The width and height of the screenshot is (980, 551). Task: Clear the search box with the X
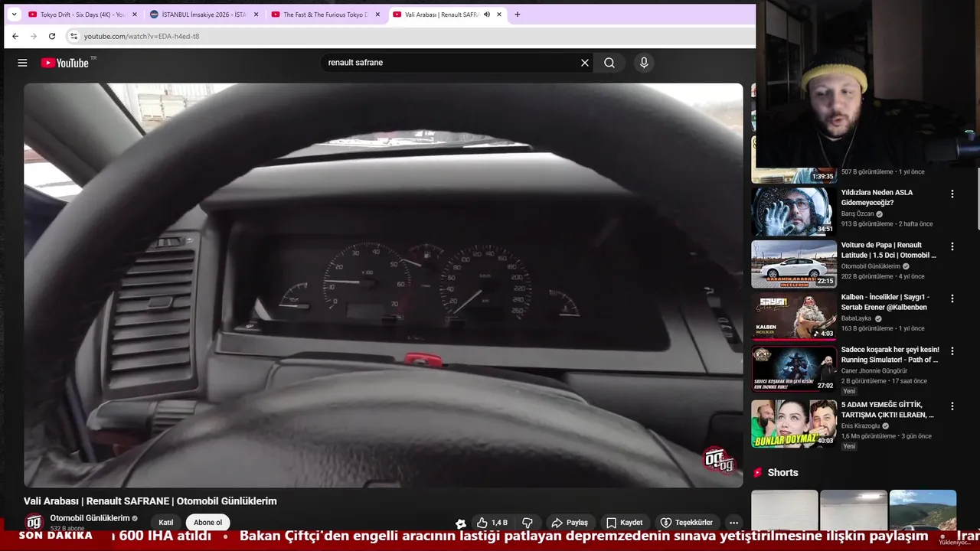tap(585, 63)
